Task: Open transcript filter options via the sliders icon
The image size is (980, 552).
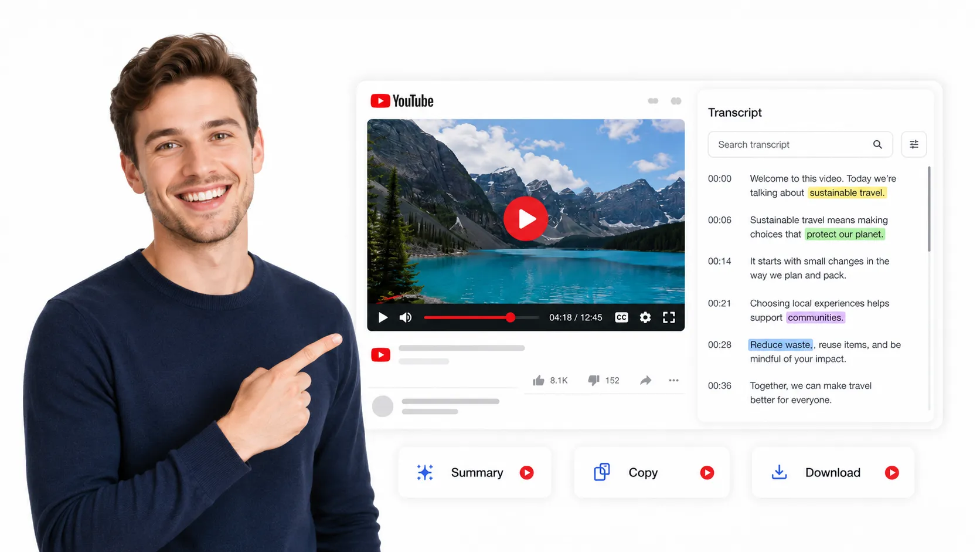Action: click(x=914, y=144)
